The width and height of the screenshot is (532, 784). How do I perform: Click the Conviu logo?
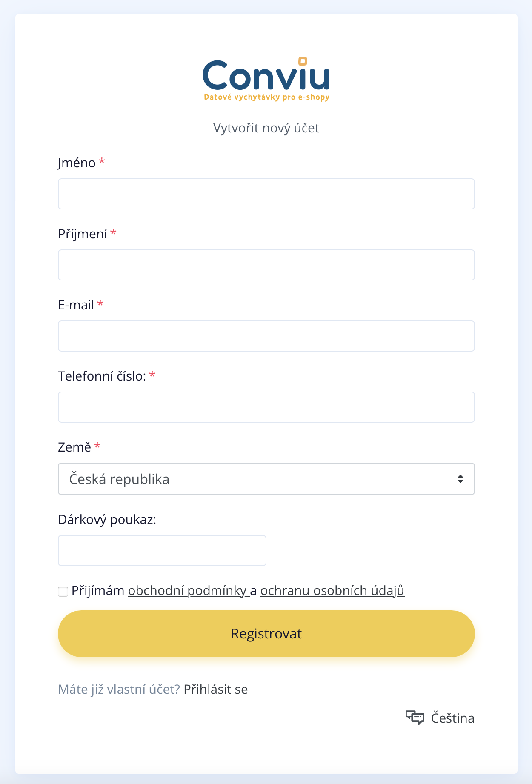[x=266, y=75]
